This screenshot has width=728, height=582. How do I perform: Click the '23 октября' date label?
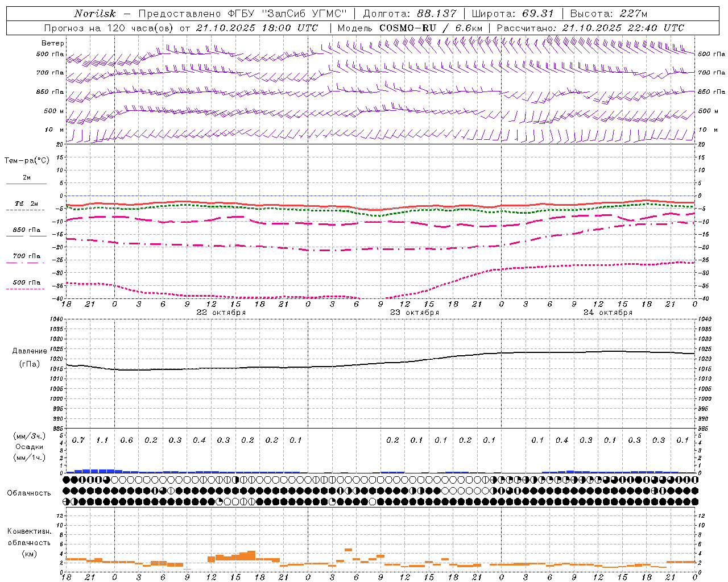pyautogui.click(x=415, y=313)
